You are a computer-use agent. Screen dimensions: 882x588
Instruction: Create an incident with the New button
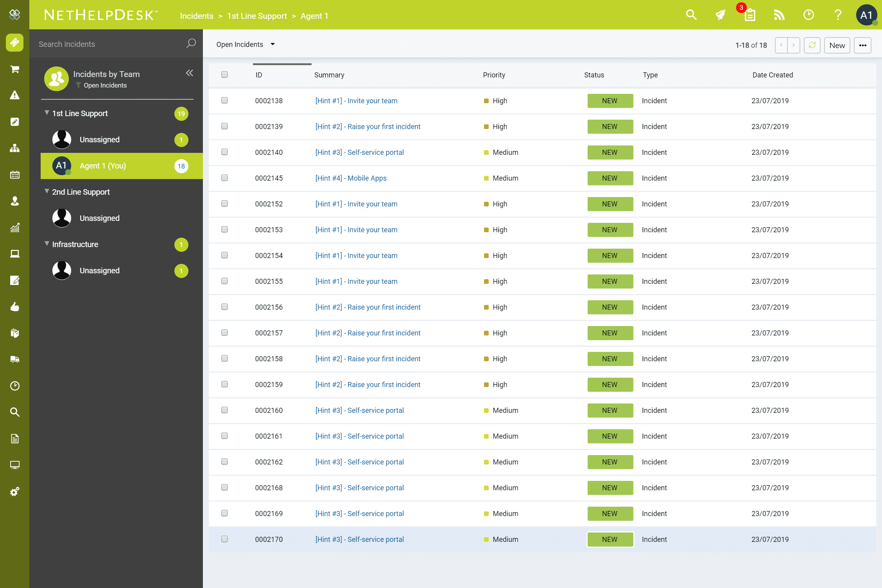tap(837, 45)
